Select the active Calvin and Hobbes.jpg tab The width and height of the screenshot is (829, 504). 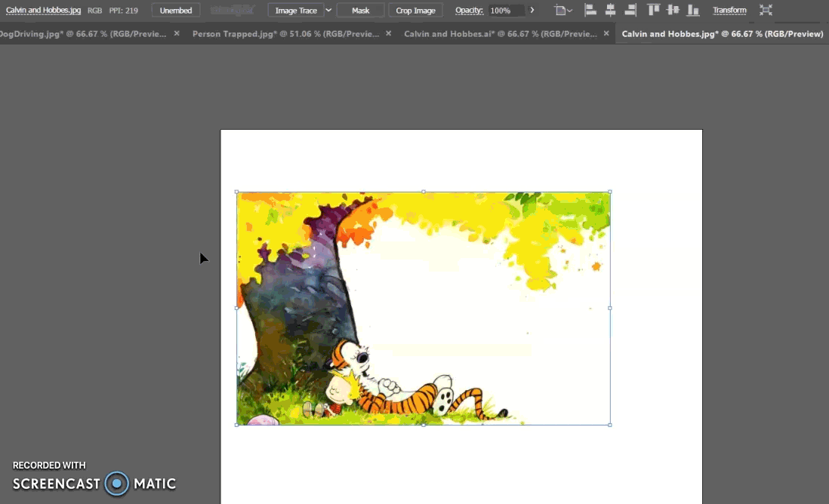[723, 34]
